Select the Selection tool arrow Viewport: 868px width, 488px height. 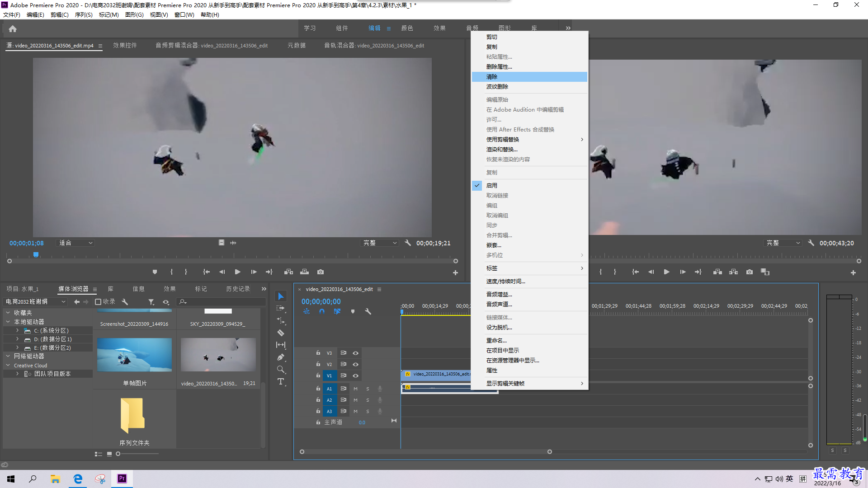[x=281, y=296]
